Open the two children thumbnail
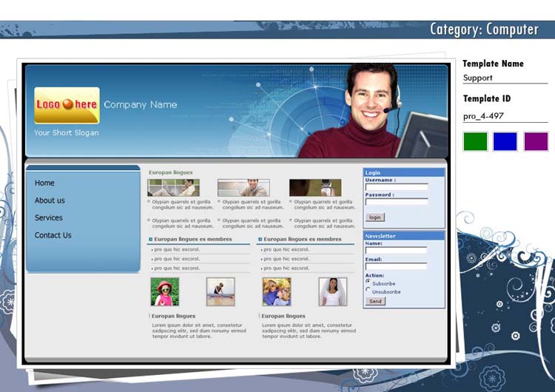The height and width of the screenshot is (392, 555). (276, 292)
